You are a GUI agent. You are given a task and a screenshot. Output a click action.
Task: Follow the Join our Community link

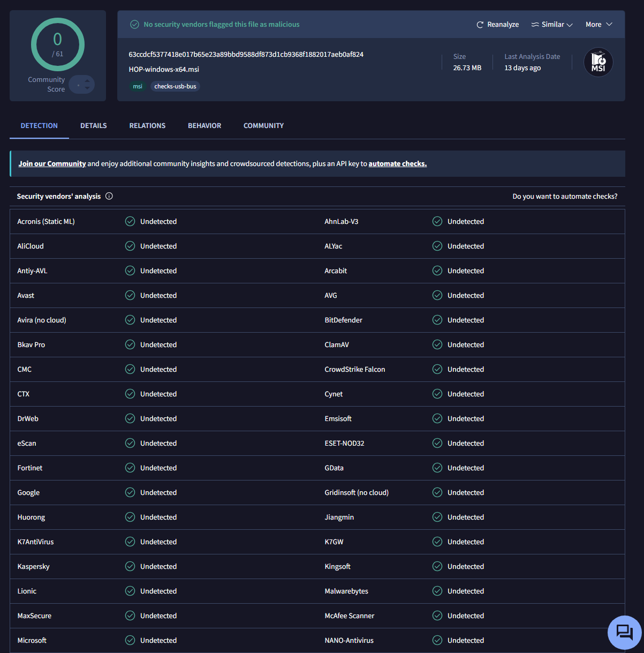52,164
